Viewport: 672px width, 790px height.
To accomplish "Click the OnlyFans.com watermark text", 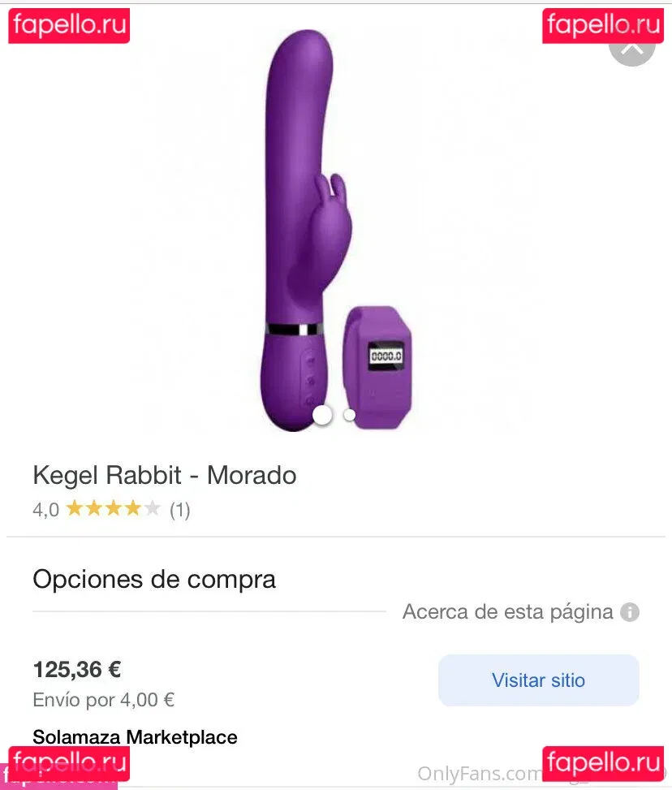I will point(480,774).
